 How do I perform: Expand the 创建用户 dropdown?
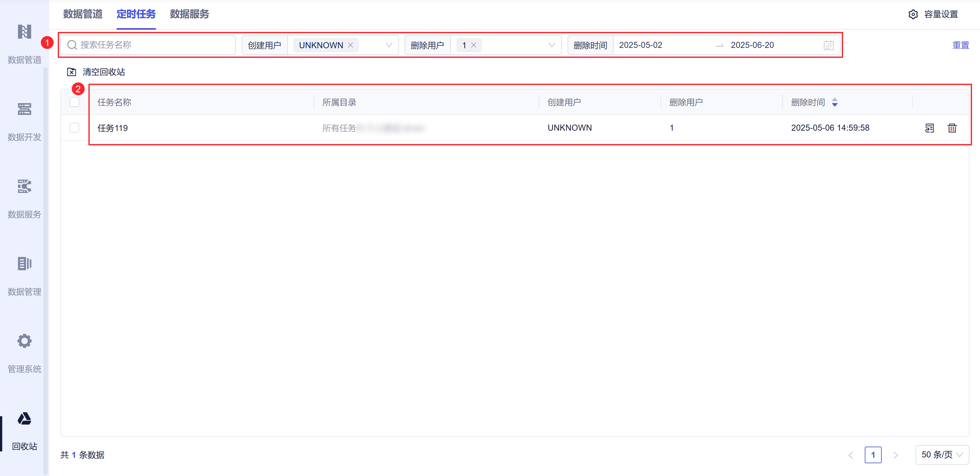(x=388, y=45)
